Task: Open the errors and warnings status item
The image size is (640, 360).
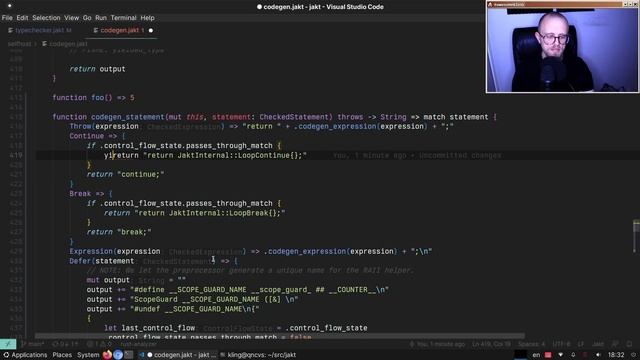Action: pyautogui.click(x=99, y=344)
